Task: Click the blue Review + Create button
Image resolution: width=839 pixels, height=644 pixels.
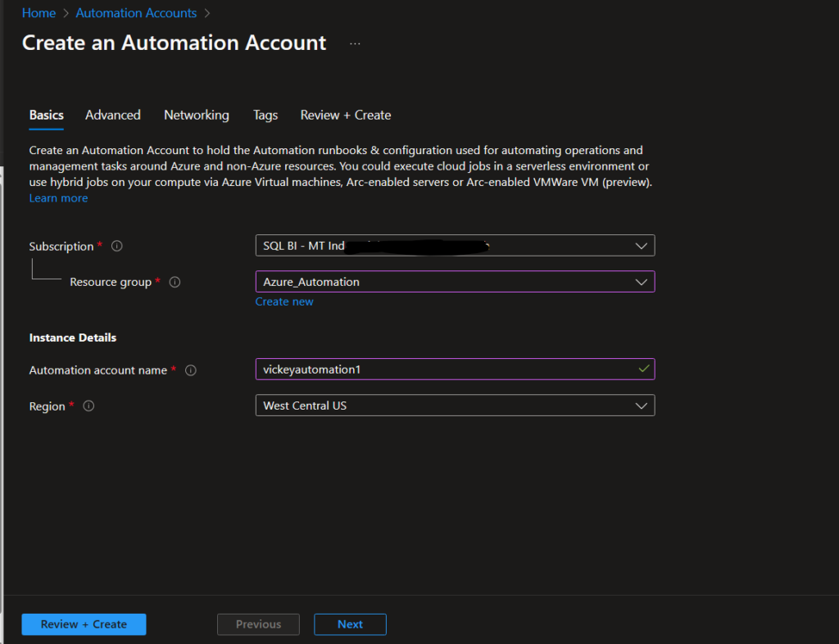Action: pyautogui.click(x=84, y=624)
